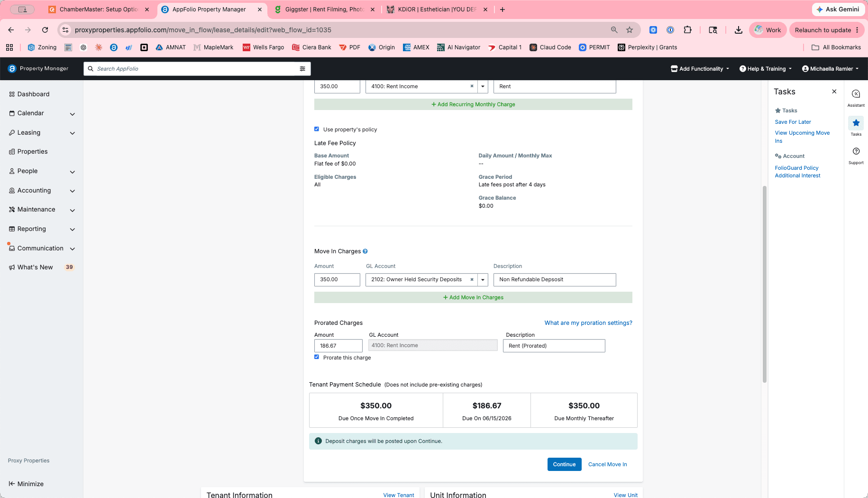Click the AppFolio Property Manager logo
The width and height of the screenshot is (868, 498).
pos(38,69)
